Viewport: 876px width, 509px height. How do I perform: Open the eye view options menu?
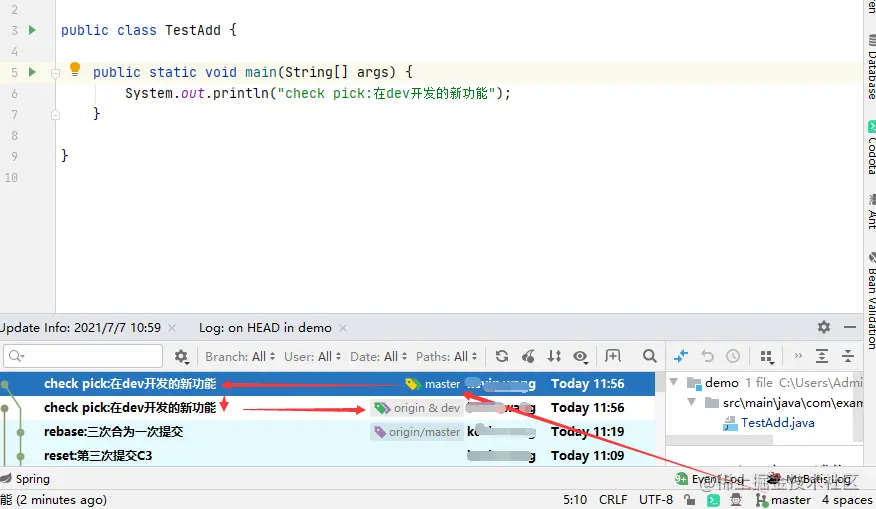580,356
